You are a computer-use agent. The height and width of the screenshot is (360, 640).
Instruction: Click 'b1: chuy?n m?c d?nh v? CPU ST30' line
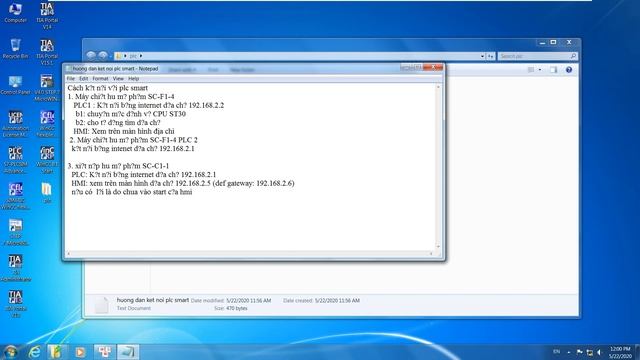131,114
